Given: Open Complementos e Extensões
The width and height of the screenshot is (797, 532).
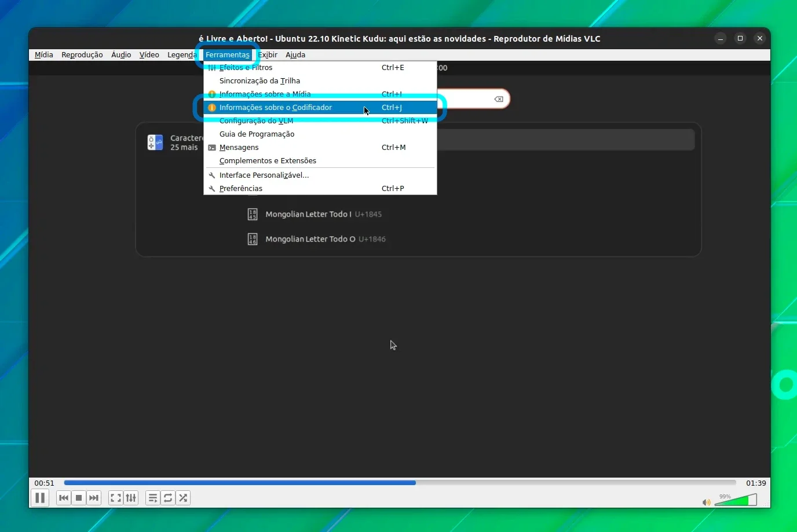Looking at the screenshot, I should (320, 161).
